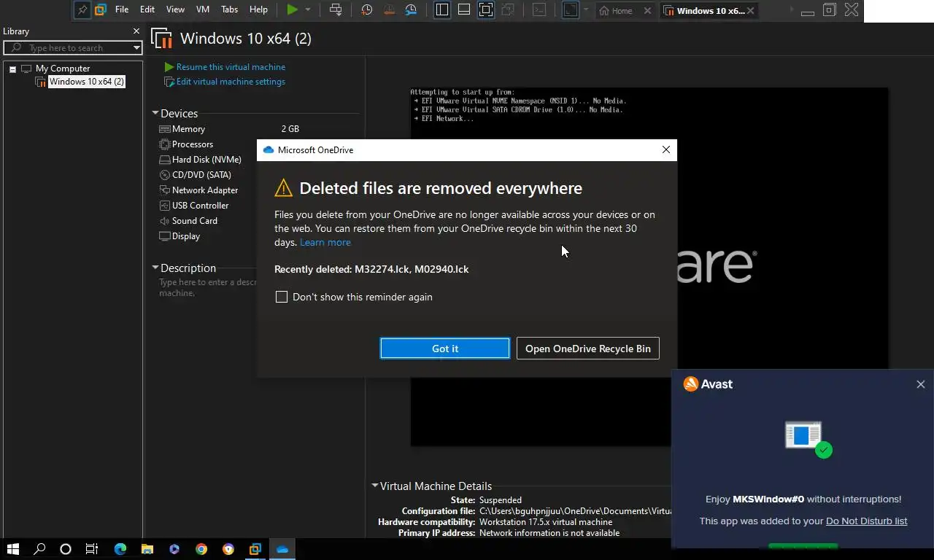Click the green Power On play button
The width and height of the screenshot is (934, 560).
(293, 9)
